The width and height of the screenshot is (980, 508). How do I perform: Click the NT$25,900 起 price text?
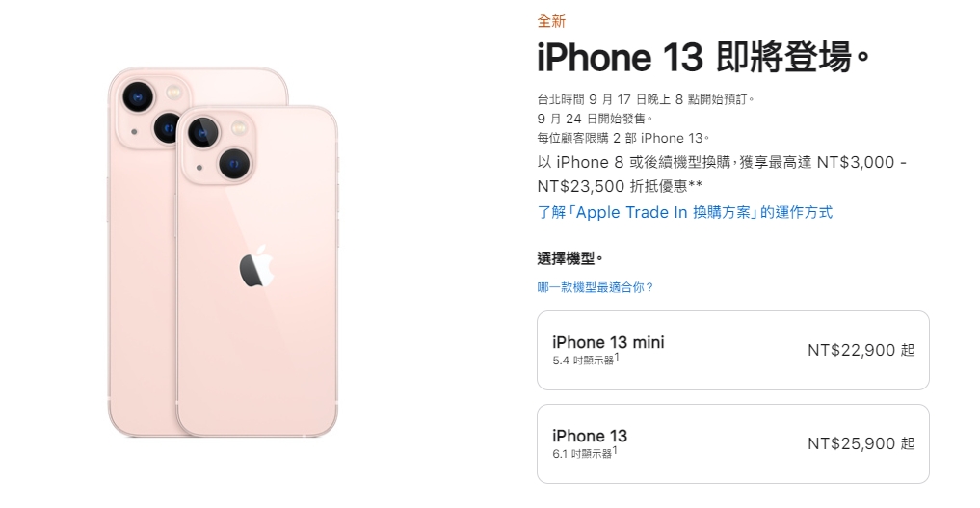tap(861, 443)
